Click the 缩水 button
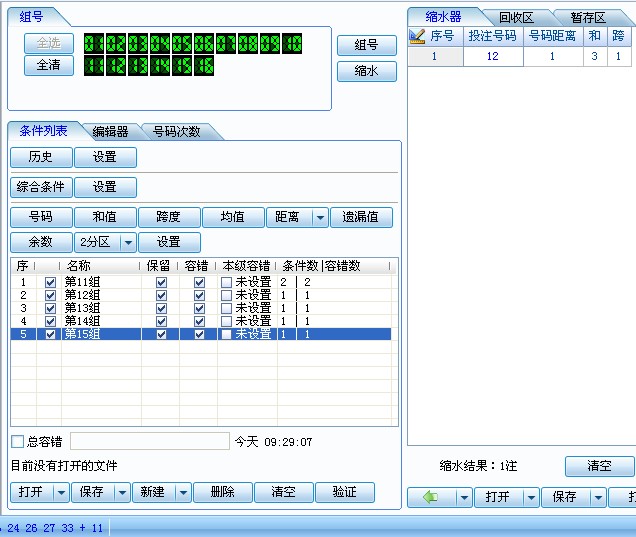Image resolution: width=636 pixels, height=537 pixels. [x=366, y=72]
